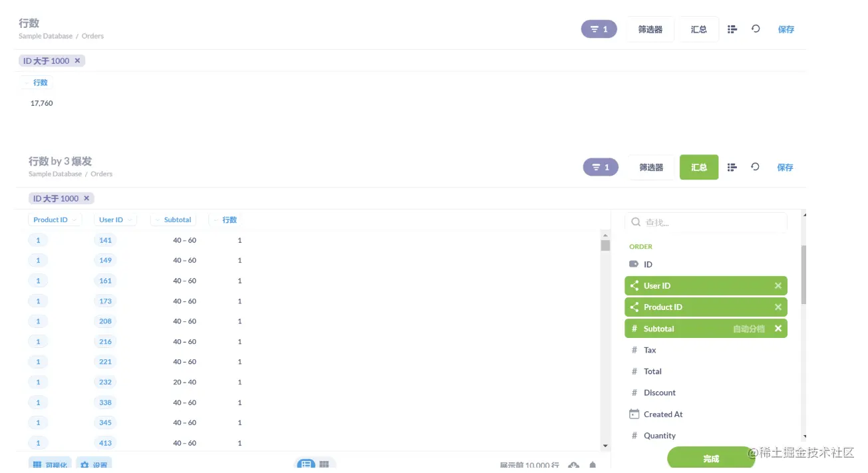Select the green Product ID grouping row
Image resolution: width=868 pixels, height=473 pixels.
tap(706, 307)
